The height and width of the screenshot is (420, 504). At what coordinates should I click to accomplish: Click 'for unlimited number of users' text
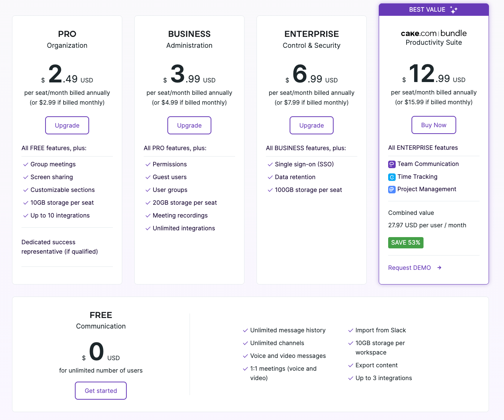tap(101, 371)
